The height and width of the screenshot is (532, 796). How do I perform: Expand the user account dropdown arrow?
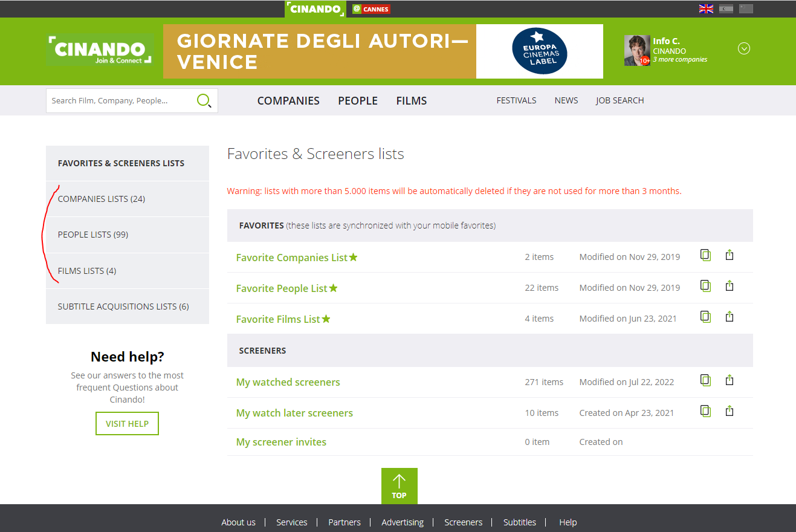[x=744, y=49]
